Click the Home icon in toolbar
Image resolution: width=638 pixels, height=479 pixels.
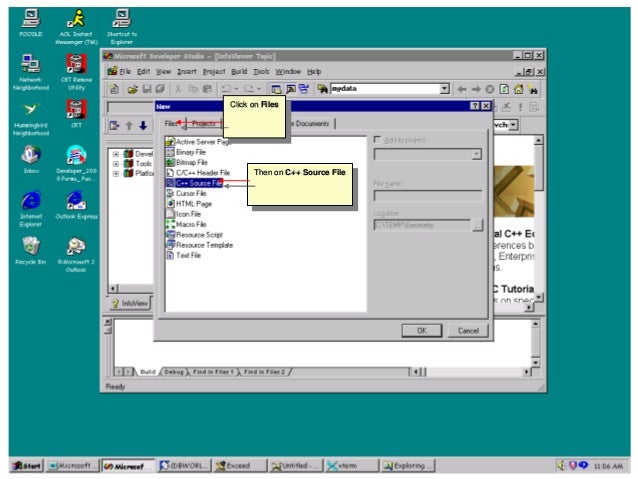pyautogui.click(x=518, y=89)
